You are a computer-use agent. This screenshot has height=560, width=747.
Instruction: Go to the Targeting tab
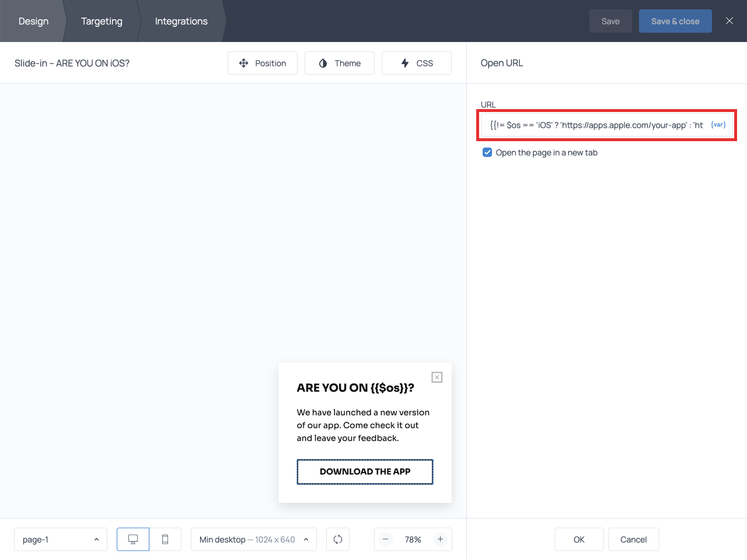point(102,21)
